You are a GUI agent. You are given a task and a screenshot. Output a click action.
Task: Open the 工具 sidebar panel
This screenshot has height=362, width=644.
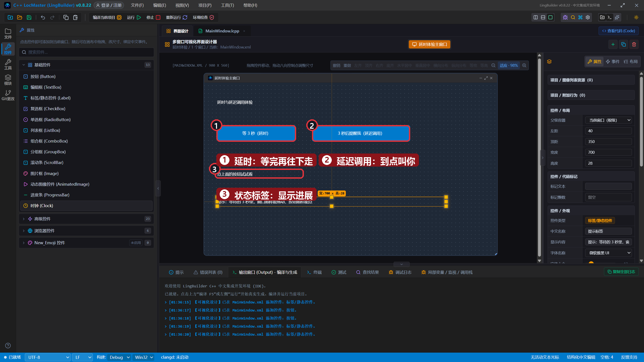8,64
